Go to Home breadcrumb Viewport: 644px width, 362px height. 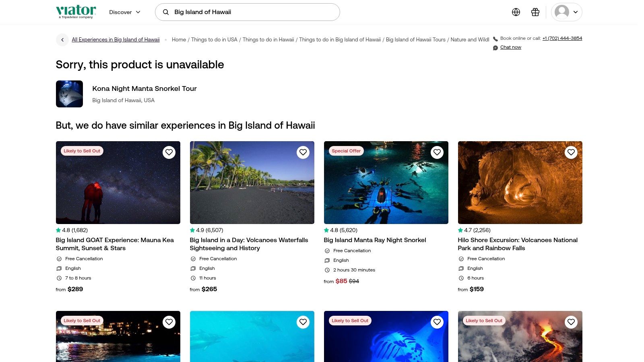(x=179, y=40)
